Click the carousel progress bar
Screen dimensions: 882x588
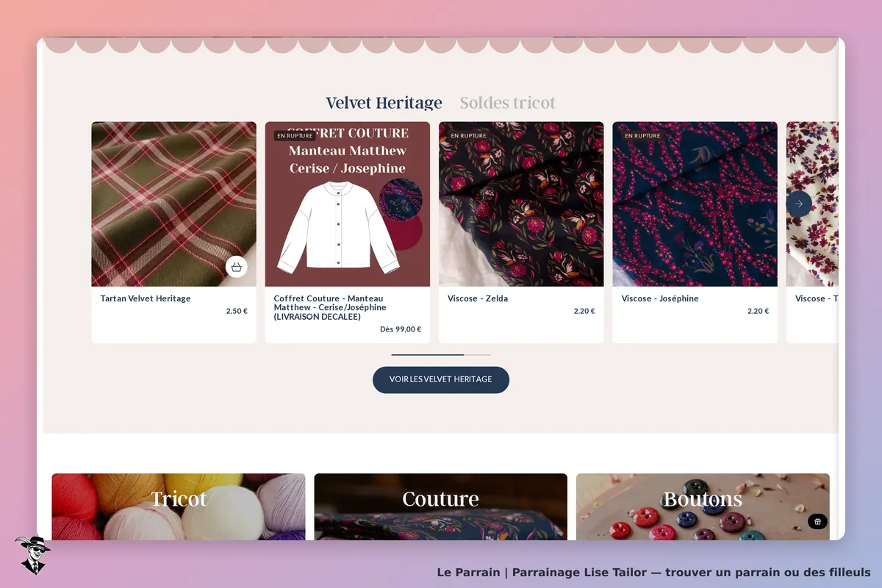pos(441,355)
